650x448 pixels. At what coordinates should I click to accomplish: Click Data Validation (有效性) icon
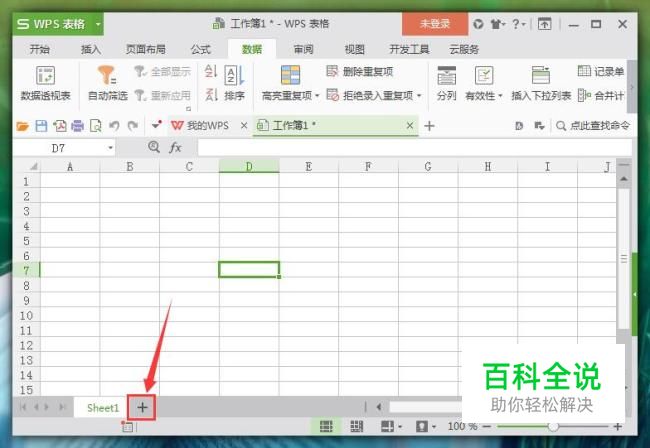coord(484,75)
